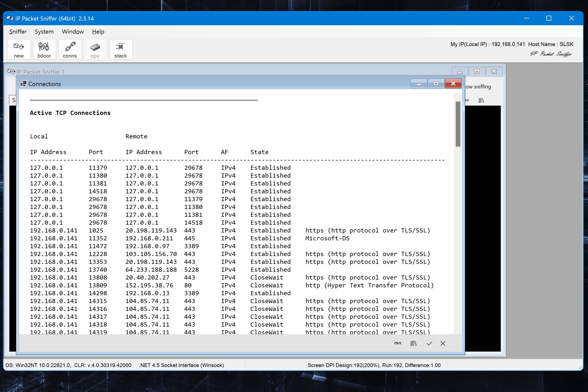Toggle the library icon on the sniffing panel
The height and width of the screenshot is (392, 588).
click(x=481, y=100)
